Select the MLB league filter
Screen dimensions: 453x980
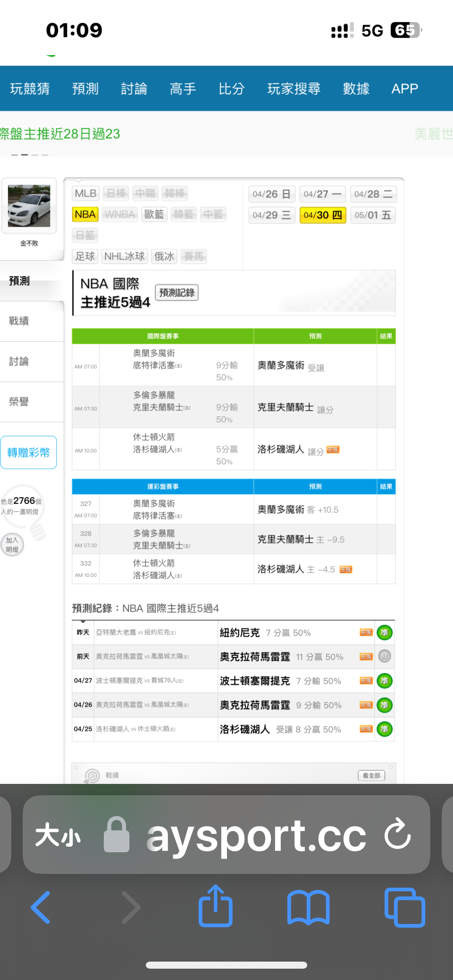coord(85,194)
